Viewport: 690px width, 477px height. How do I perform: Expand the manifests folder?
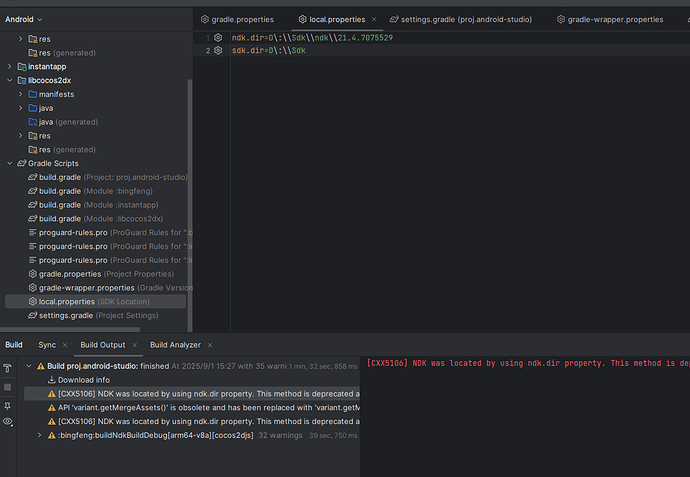(x=20, y=94)
